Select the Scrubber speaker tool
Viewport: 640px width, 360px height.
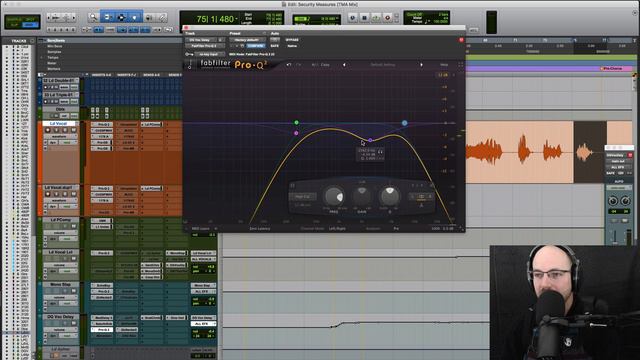[149, 17]
